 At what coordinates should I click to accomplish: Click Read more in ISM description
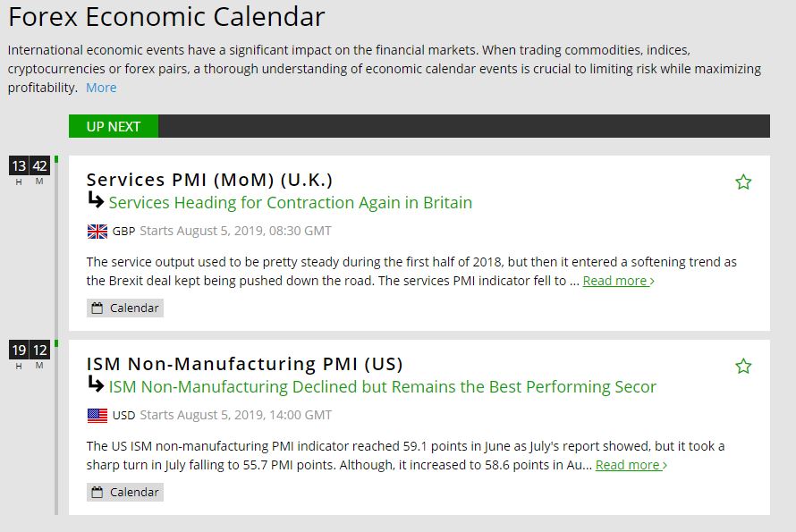point(631,465)
